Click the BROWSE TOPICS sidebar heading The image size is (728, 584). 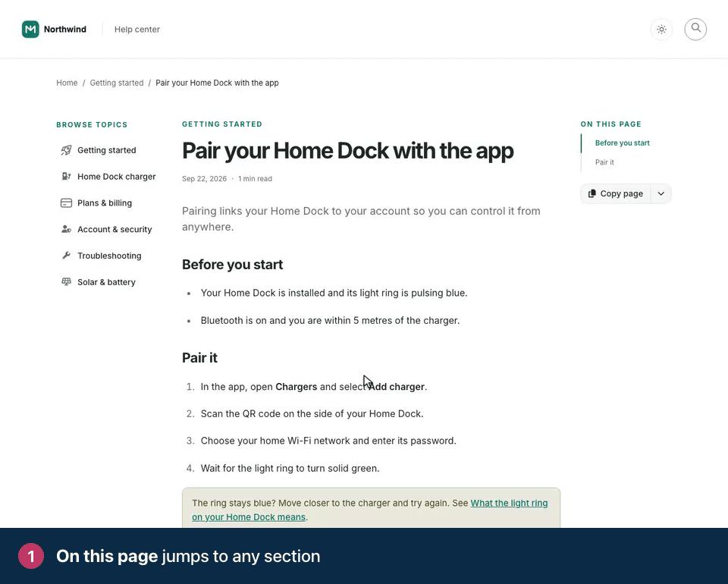(x=92, y=124)
